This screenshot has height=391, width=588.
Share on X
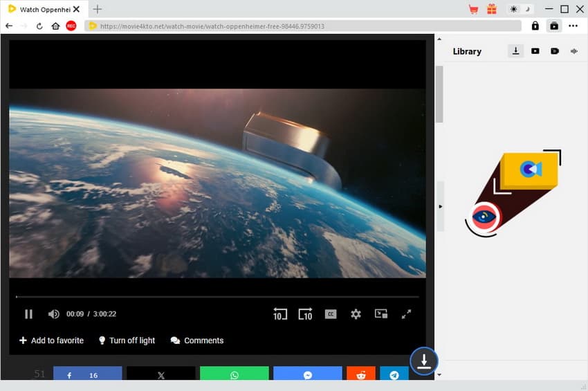click(161, 374)
